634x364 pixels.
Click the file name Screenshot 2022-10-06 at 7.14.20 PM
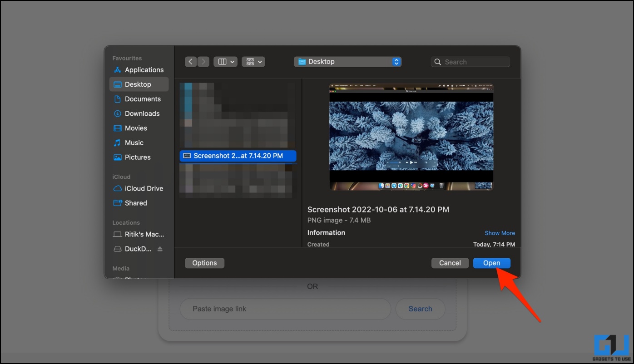click(378, 210)
